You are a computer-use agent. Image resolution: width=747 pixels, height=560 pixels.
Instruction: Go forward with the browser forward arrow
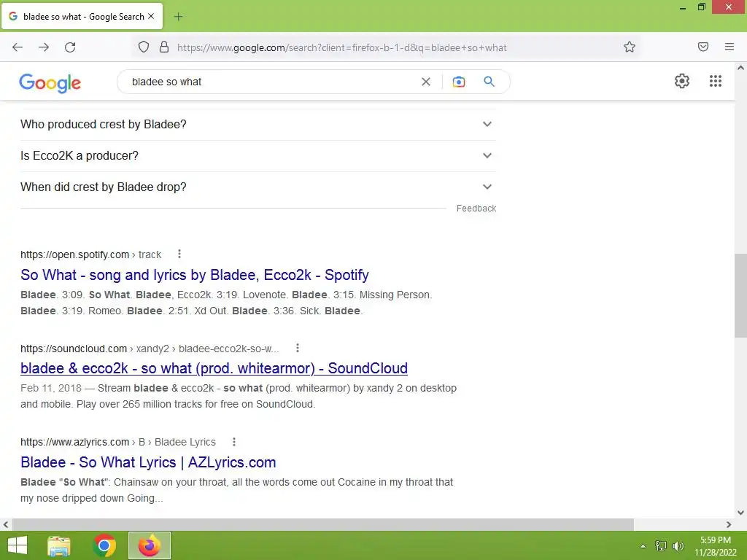click(44, 47)
